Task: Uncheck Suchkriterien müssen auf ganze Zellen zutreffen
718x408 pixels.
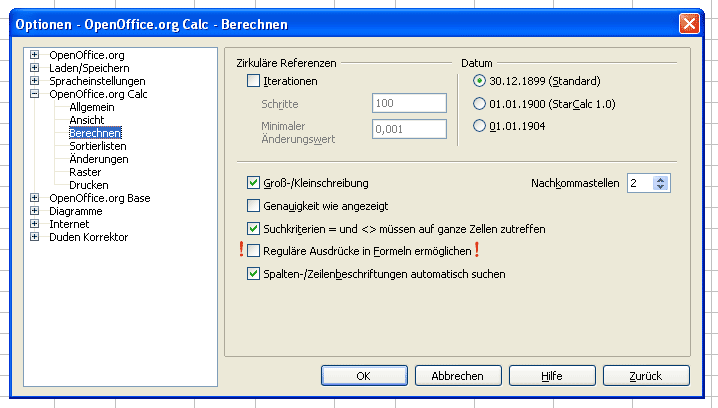Action: coord(253,228)
